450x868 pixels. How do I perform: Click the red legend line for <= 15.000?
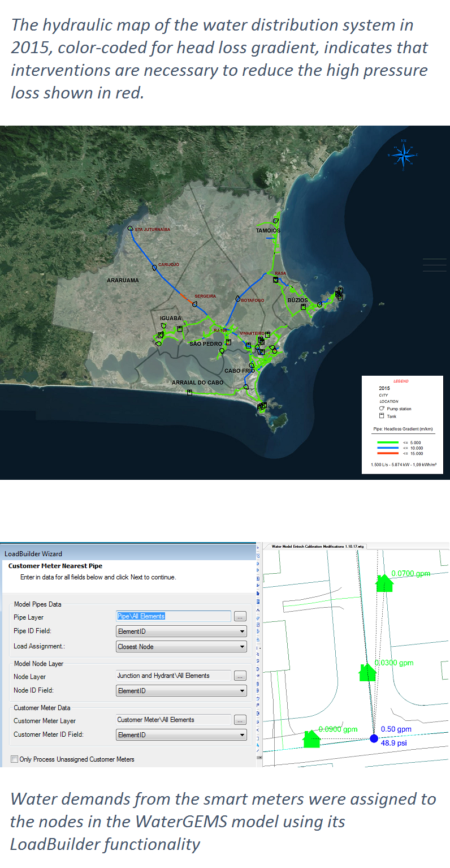click(x=389, y=453)
